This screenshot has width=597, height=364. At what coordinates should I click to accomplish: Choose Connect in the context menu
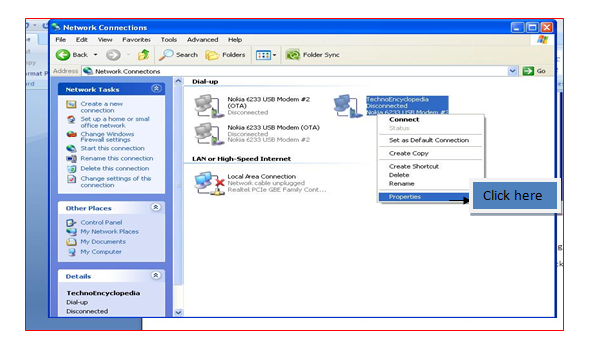(404, 119)
